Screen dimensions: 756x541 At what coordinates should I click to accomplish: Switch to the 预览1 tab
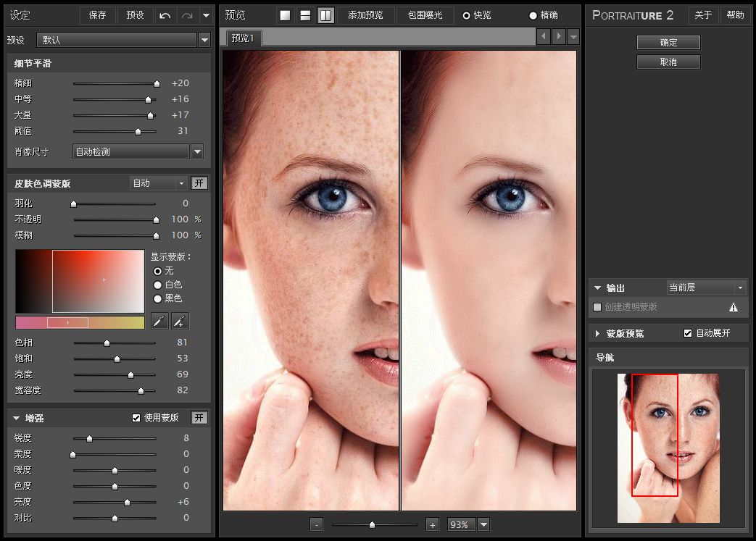click(243, 38)
